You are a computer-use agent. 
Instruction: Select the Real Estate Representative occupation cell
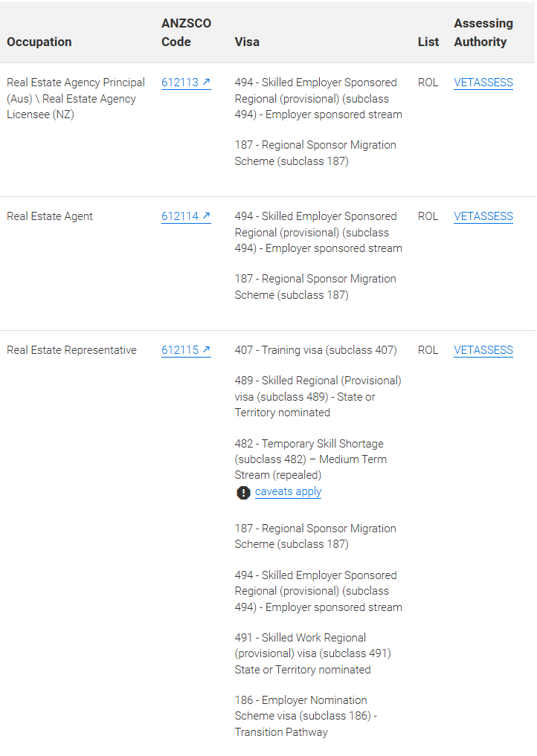[72, 350]
